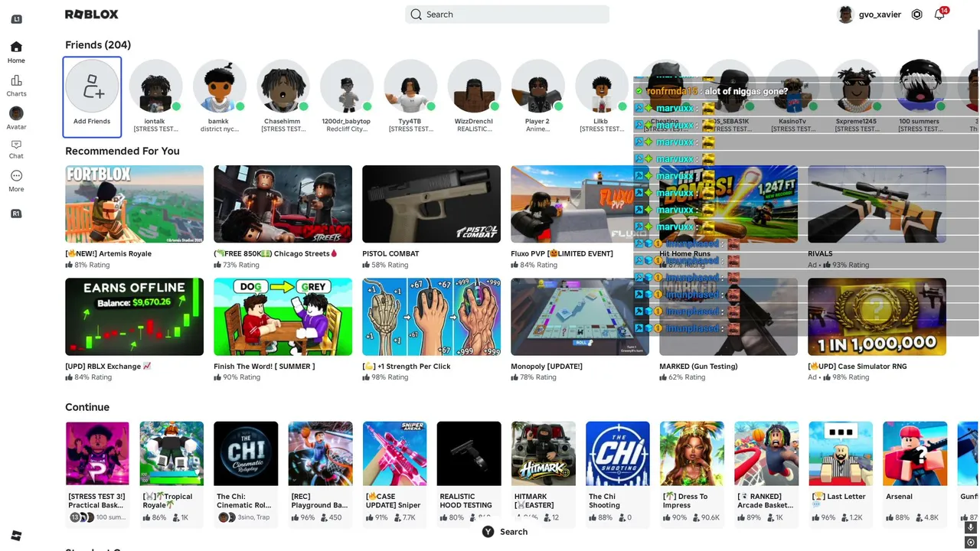Click the gvo_xavier username text
Viewport: 980px width, 551px height.
click(880, 15)
